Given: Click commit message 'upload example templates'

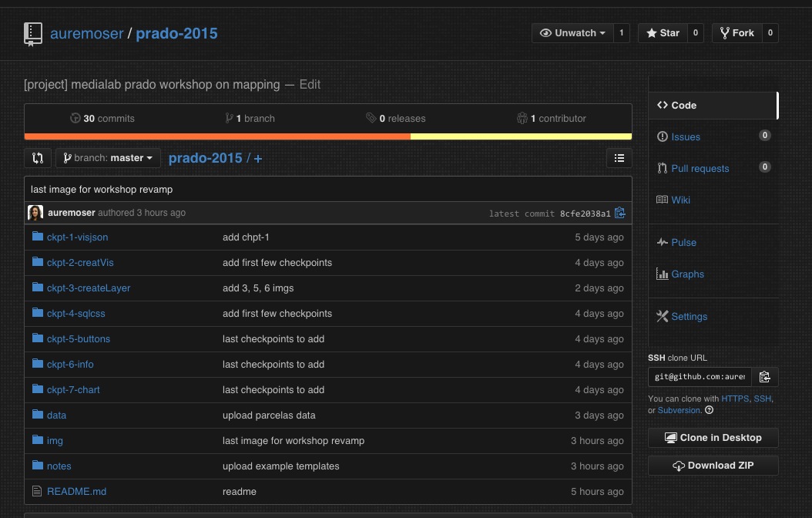Looking at the screenshot, I should click(x=280, y=466).
